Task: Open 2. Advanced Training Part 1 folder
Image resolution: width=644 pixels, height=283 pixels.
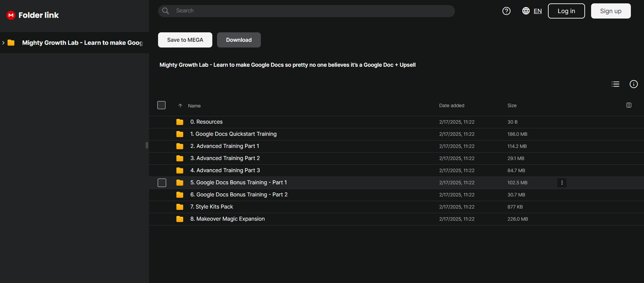Action: [x=224, y=146]
